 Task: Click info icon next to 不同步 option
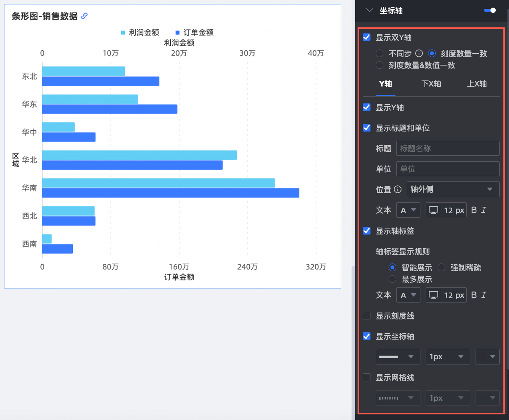(419, 54)
